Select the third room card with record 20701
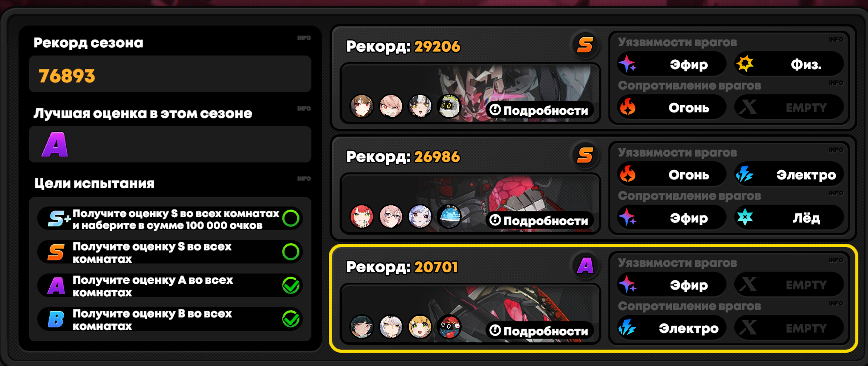The height and width of the screenshot is (366, 868). (x=594, y=298)
